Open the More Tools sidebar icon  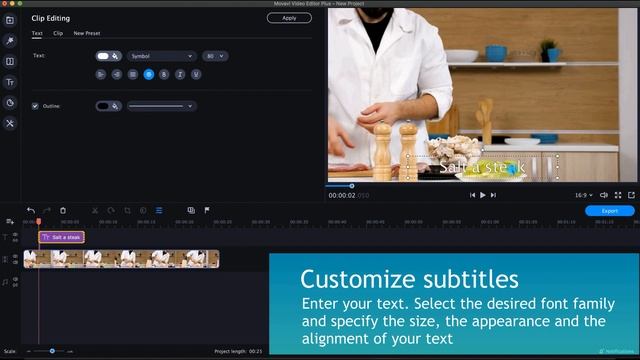(x=10, y=123)
